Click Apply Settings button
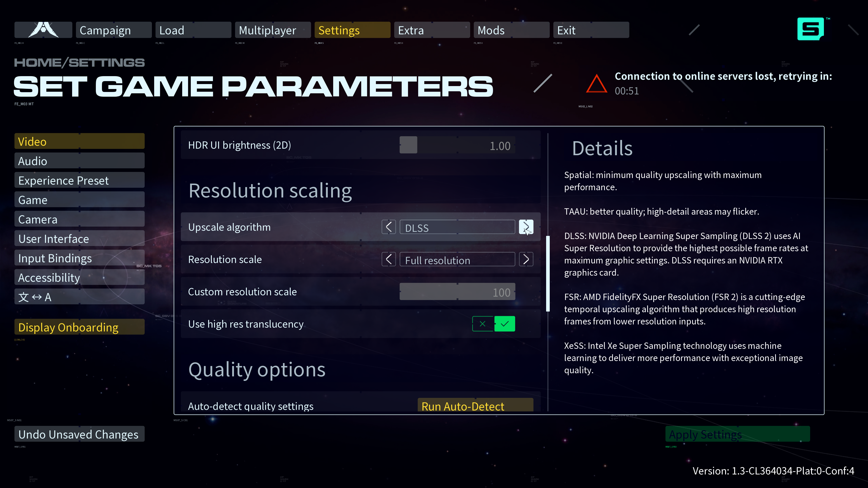Viewport: 868px width, 488px height. pos(737,434)
